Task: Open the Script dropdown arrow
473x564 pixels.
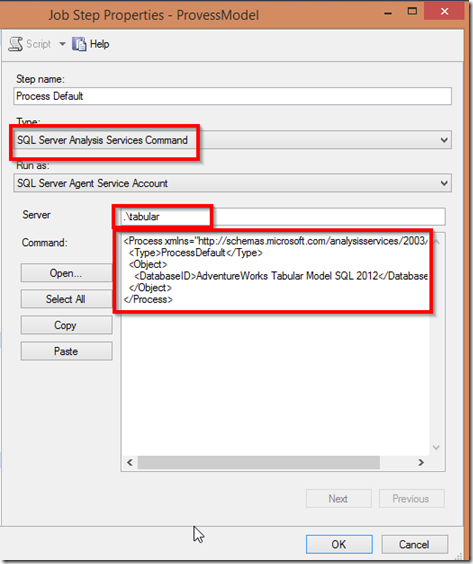Action: point(62,44)
